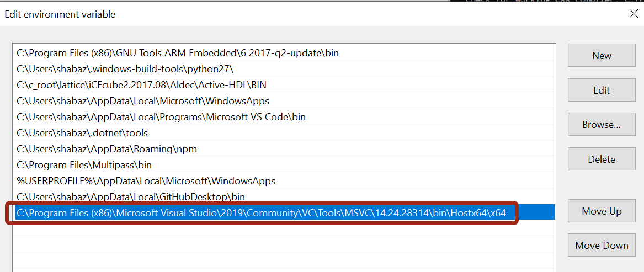Select the python27 build-tools path entry
The image size is (644, 272).
[284, 69]
